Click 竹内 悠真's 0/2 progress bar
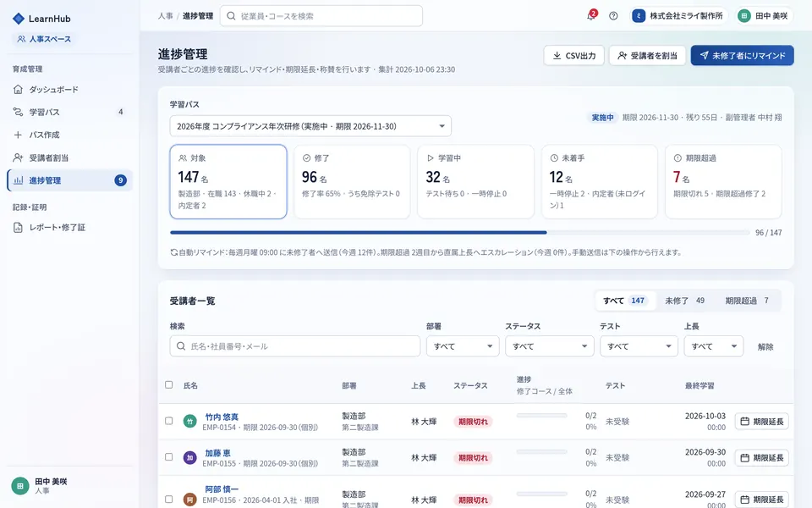Viewport: 812px width, 508px height. 541,416
